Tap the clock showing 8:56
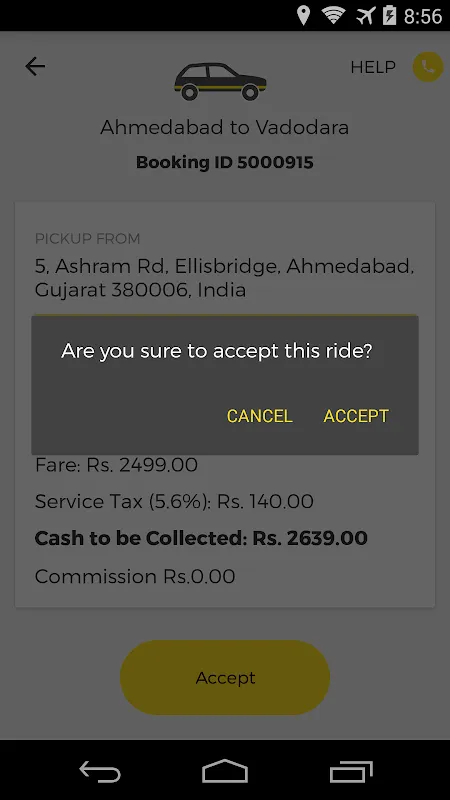Viewport: 450px width, 800px height. coord(423,16)
